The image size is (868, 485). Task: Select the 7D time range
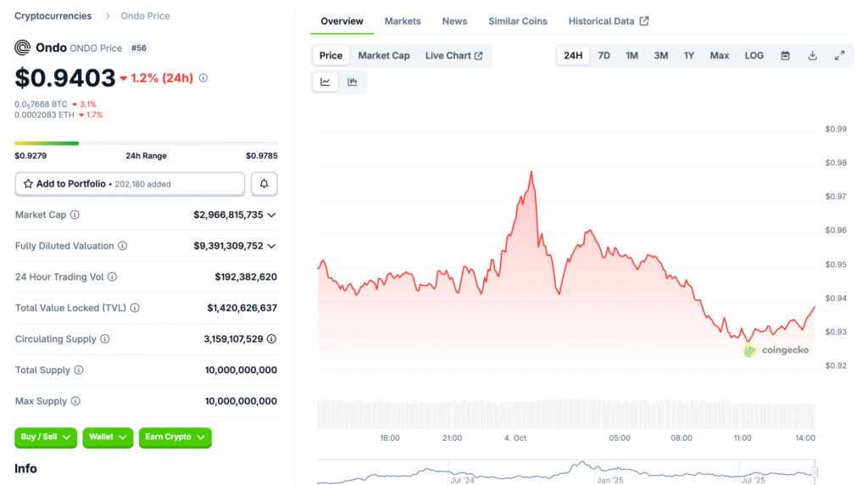point(604,56)
